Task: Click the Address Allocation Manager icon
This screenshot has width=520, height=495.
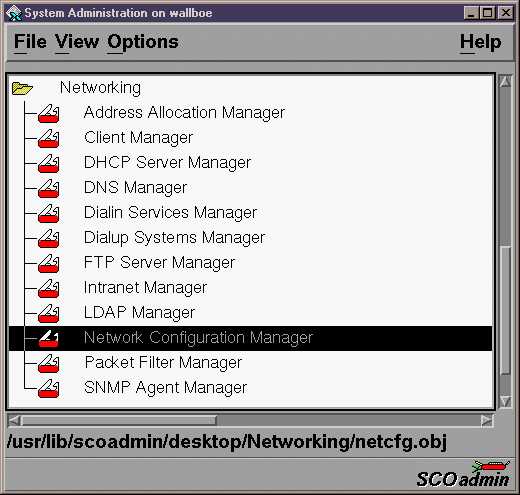Action: (49, 113)
